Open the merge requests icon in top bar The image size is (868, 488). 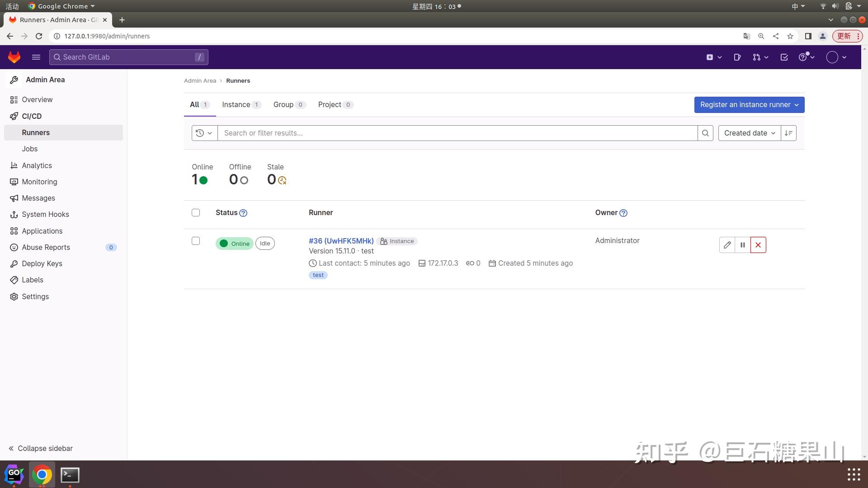point(757,57)
